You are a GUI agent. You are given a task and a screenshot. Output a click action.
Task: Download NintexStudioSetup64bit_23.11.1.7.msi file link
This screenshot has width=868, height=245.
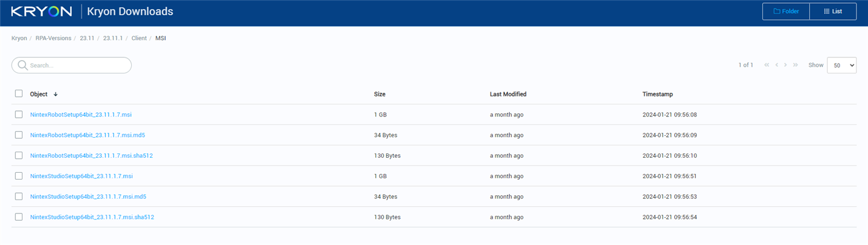point(81,176)
